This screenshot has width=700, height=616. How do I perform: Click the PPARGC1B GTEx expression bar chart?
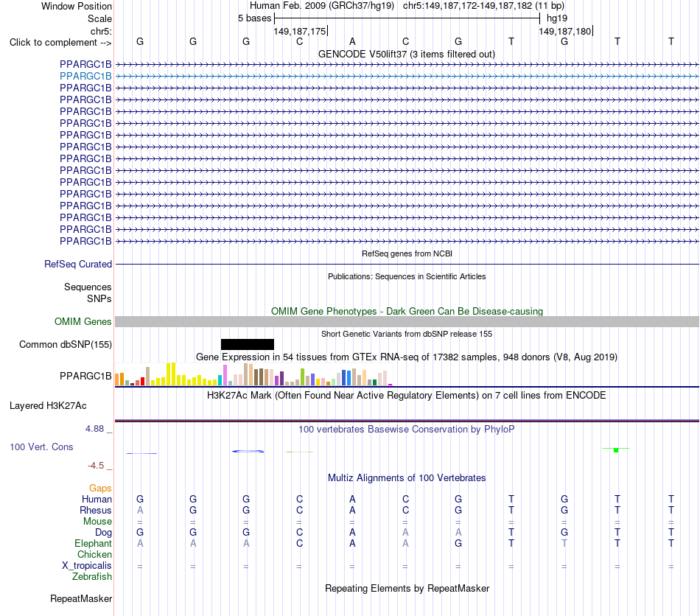(x=253, y=374)
